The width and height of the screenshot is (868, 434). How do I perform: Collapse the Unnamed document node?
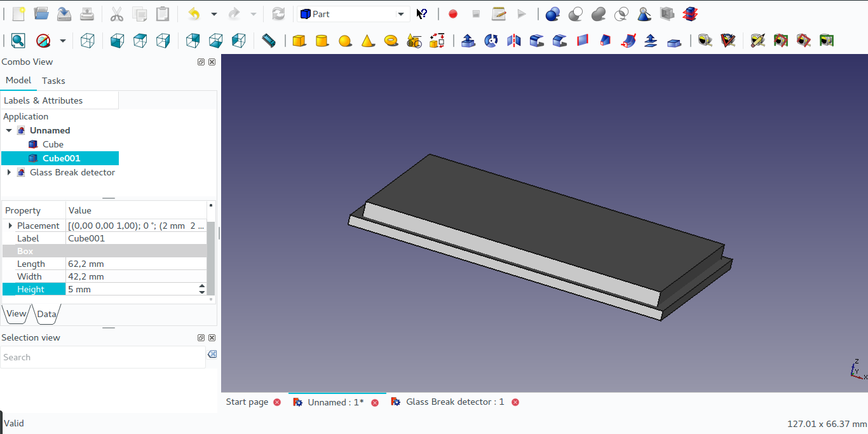[x=9, y=130]
